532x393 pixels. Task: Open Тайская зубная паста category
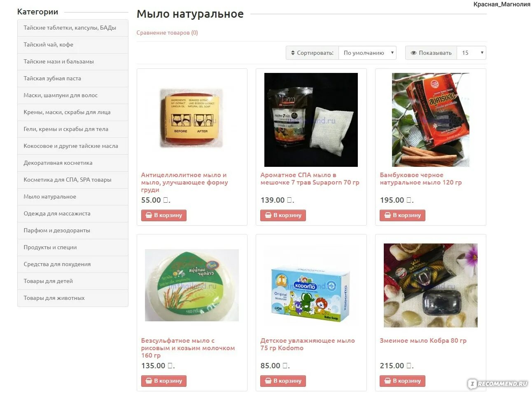73,78
